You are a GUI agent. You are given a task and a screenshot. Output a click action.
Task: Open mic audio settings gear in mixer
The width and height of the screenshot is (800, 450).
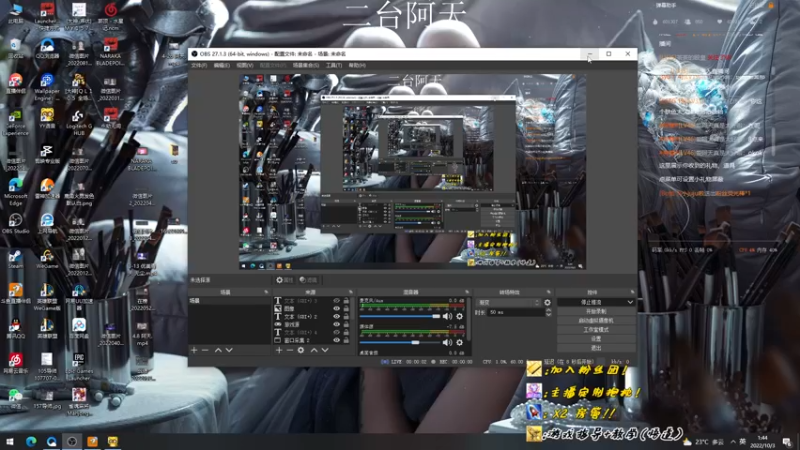(x=460, y=316)
